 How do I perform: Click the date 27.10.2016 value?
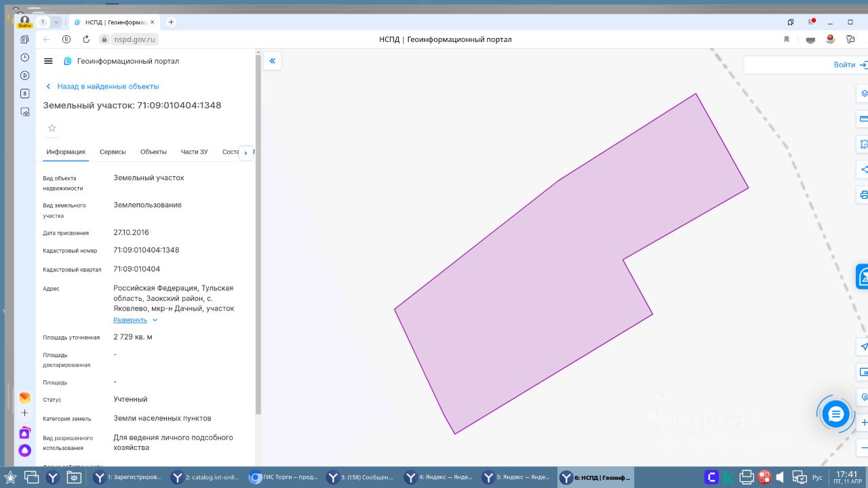point(131,232)
